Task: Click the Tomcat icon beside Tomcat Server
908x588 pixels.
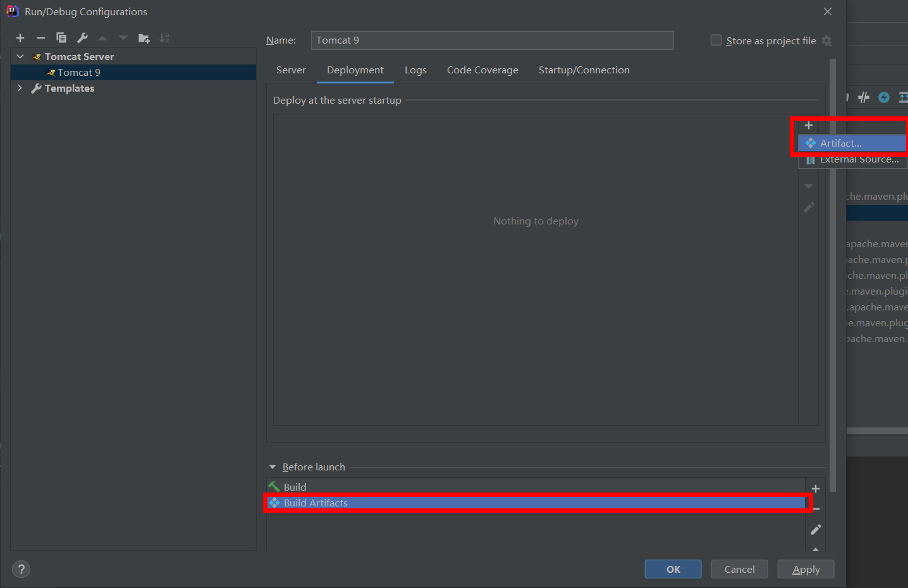Action: pyautogui.click(x=37, y=57)
